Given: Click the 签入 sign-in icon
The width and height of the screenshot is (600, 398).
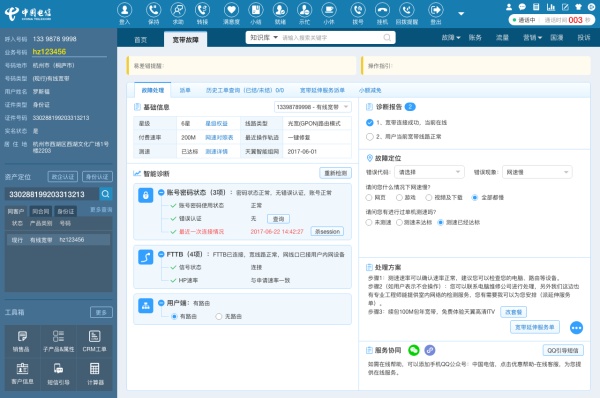Looking at the screenshot, I should click(124, 10).
